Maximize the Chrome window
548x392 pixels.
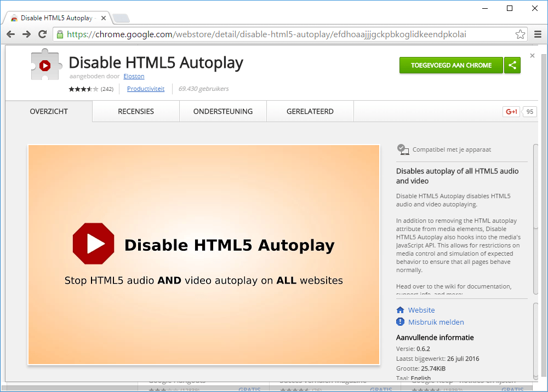tap(510, 8)
